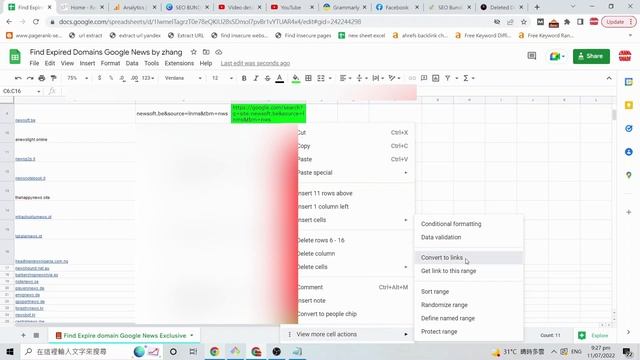Click the Undo icon in toolbar

point(18,78)
